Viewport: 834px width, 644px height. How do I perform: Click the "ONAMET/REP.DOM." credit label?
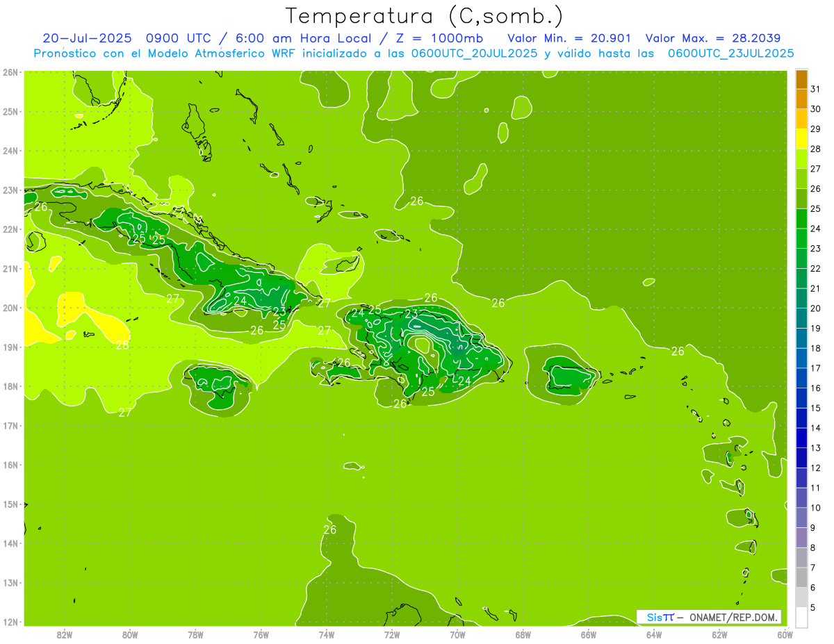point(734,617)
